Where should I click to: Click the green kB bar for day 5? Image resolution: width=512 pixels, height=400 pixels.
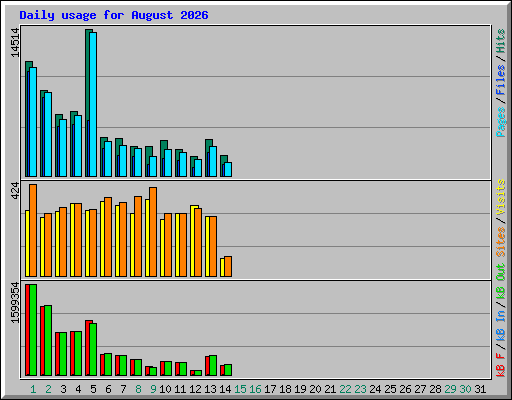tap(93, 349)
